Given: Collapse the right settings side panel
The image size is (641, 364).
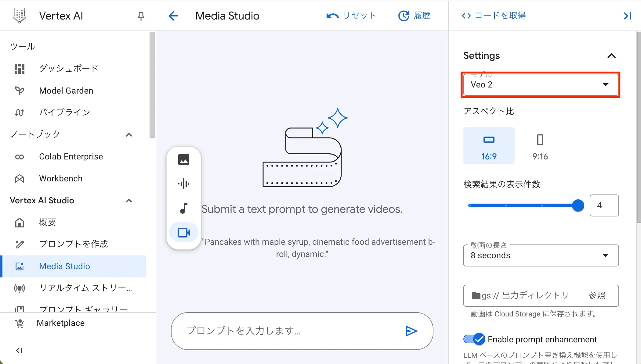Looking at the screenshot, I should (628, 16).
